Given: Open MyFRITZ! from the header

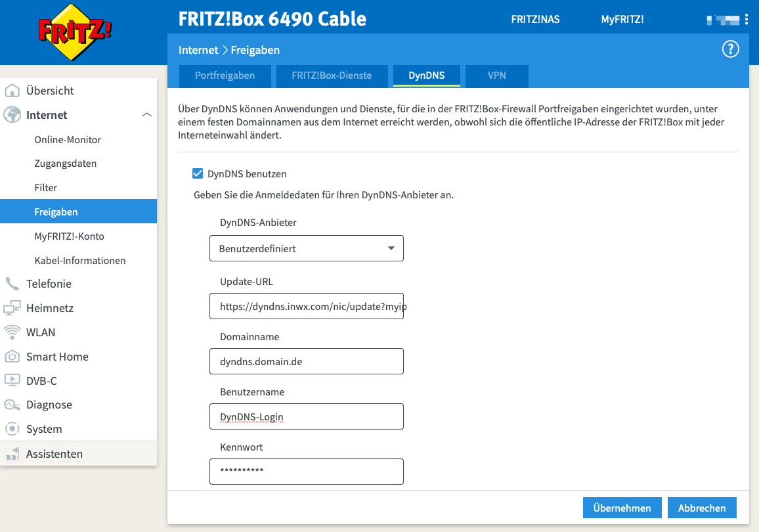Looking at the screenshot, I should pos(622,19).
